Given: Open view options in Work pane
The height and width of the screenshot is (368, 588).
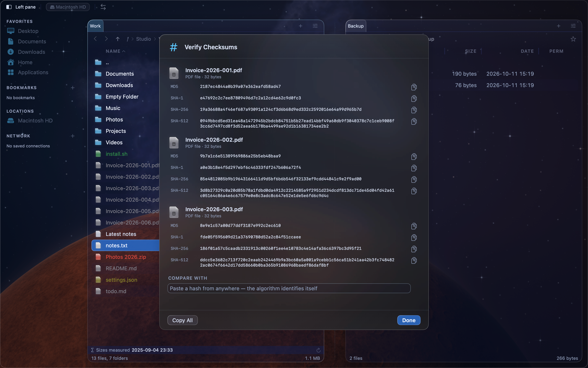Looking at the screenshot, I should click(x=315, y=26).
